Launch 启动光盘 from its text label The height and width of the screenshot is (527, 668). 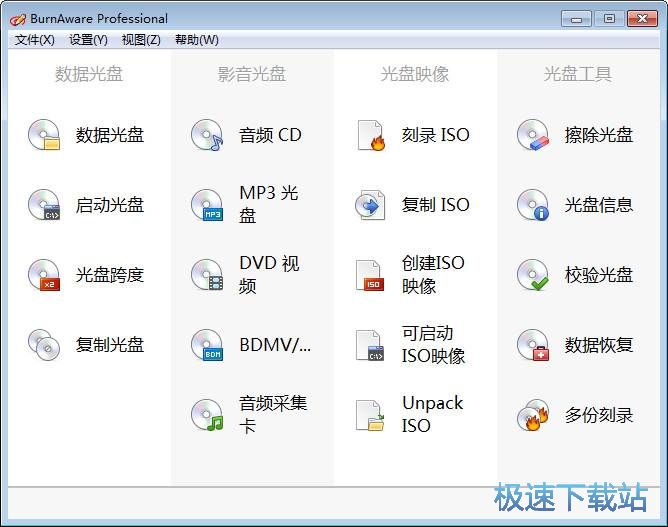[x=110, y=205]
